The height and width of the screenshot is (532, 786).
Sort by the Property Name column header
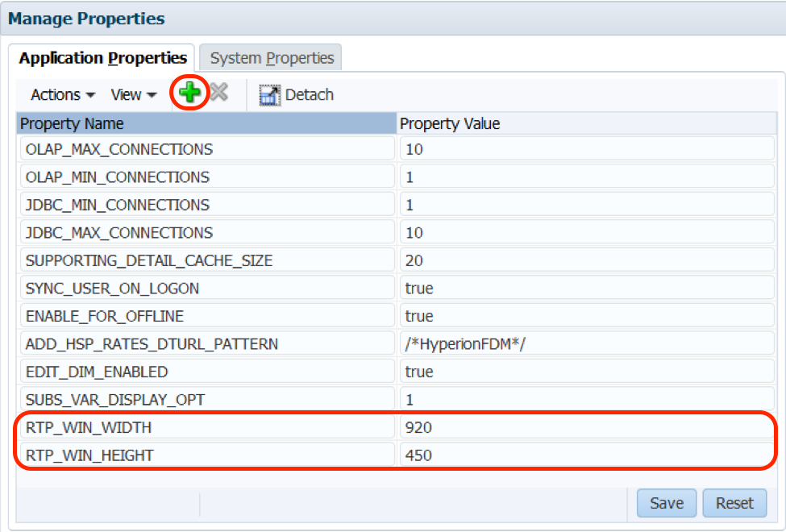206,123
